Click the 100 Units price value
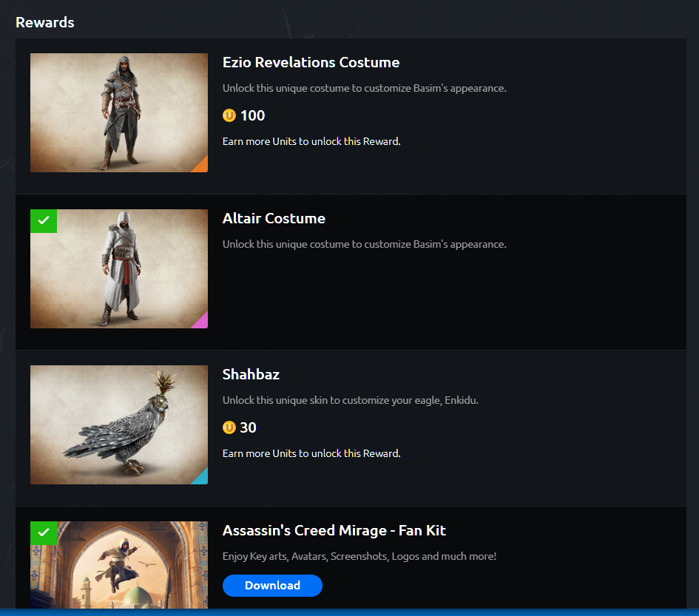Screen dimensions: 699x616 pyautogui.click(x=253, y=115)
